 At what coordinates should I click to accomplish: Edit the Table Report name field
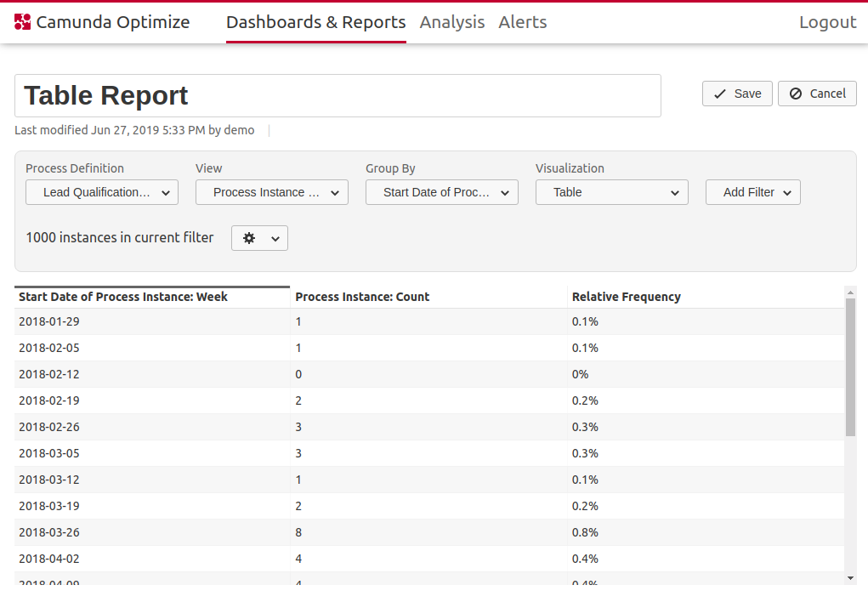[338, 95]
